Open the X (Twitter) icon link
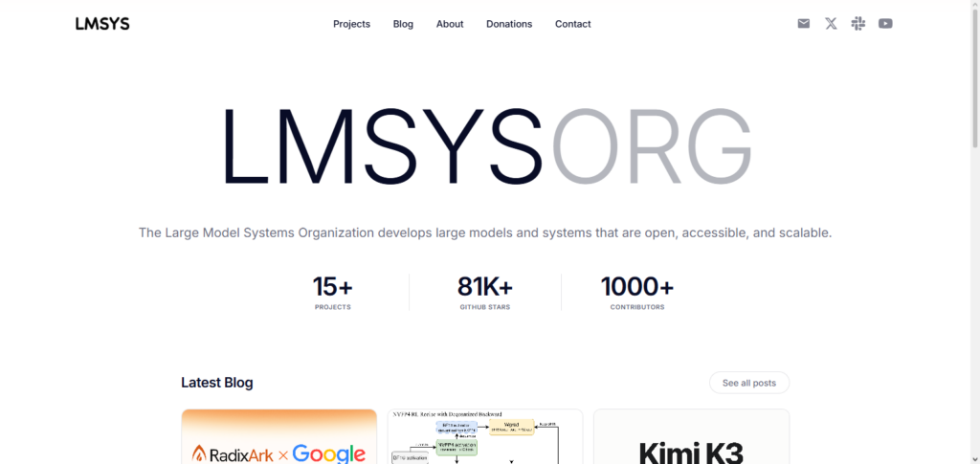The image size is (980, 464). pos(831,24)
